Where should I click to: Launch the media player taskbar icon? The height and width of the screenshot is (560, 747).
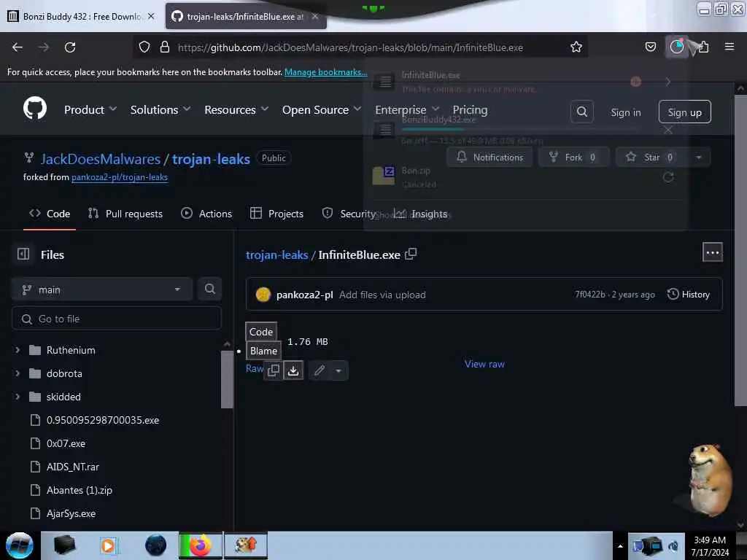(108, 545)
